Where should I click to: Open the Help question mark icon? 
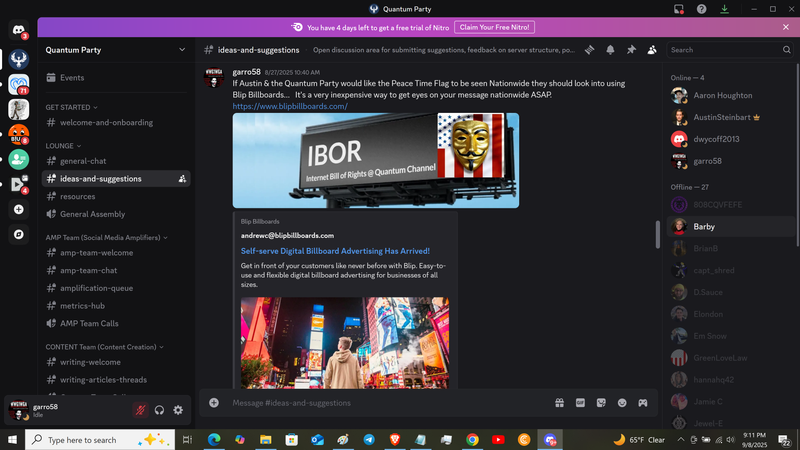point(702,9)
